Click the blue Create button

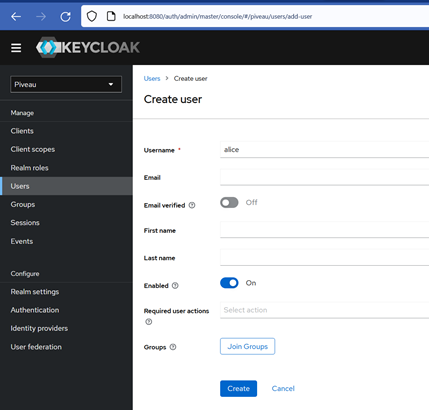[238, 388]
